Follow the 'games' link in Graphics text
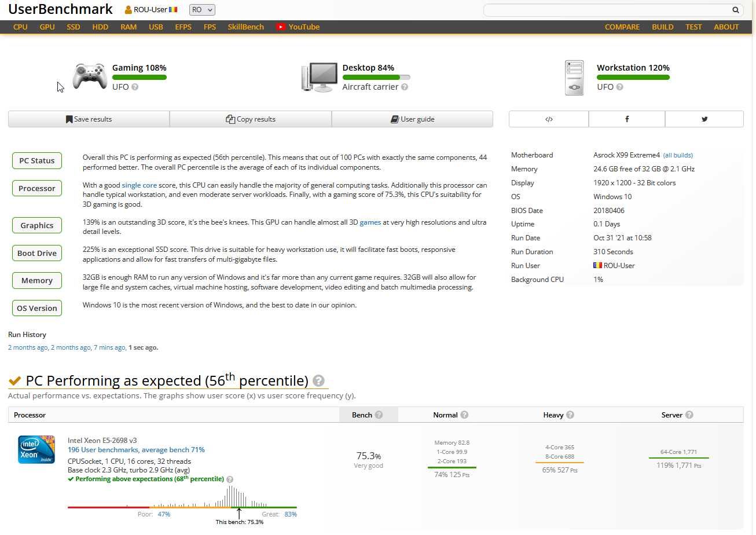The height and width of the screenshot is (535, 756). (370, 222)
